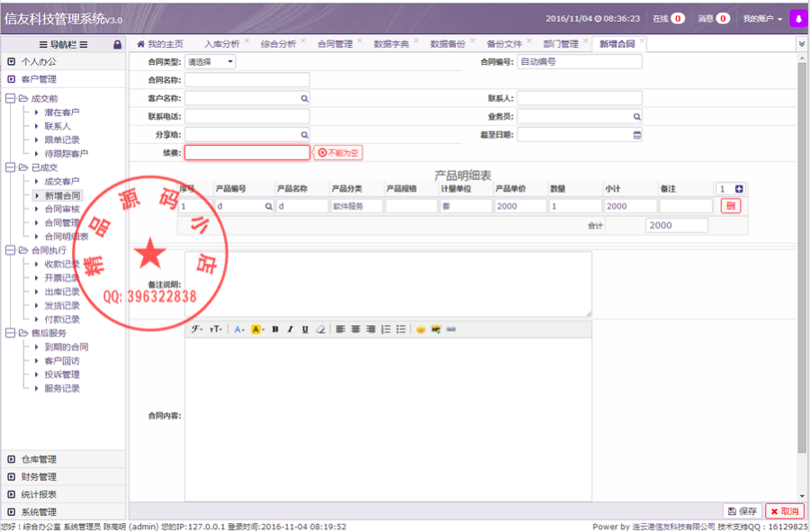Expand 统计报表 sidebar section
810x532 pixels.
coord(63,494)
